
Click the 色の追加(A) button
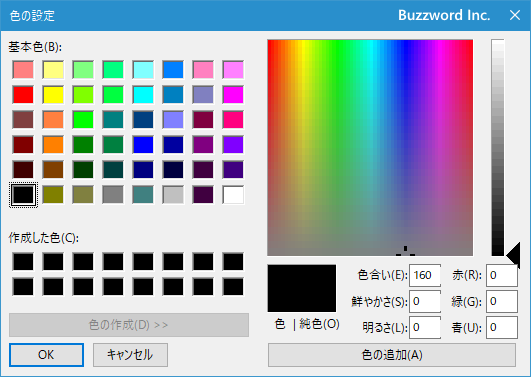[x=392, y=355]
